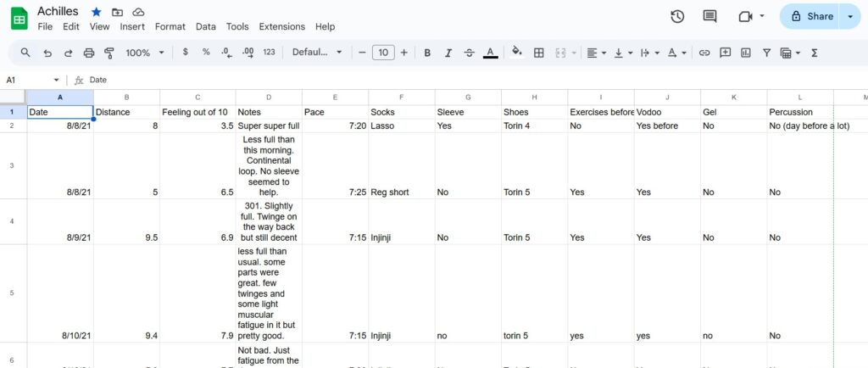The height and width of the screenshot is (368, 868).
Task: Insert a link
Action: pos(704,53)
